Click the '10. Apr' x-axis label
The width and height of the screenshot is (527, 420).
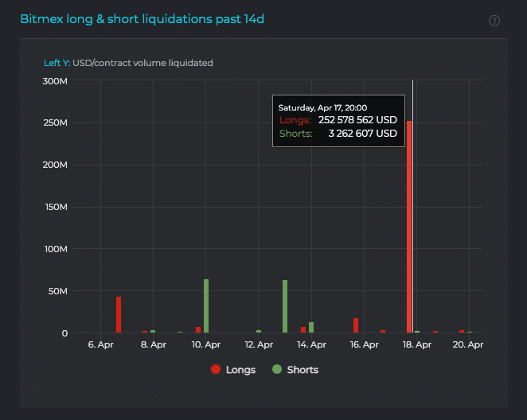206,344
